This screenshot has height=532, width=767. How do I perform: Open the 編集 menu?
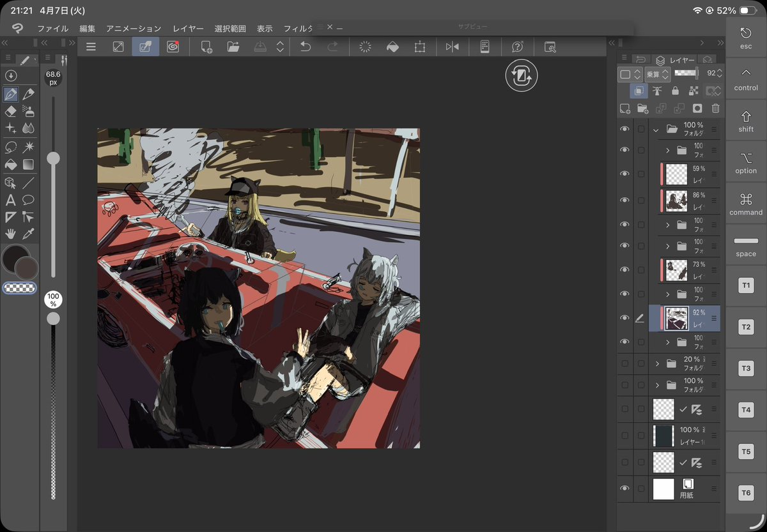(88, 29)
